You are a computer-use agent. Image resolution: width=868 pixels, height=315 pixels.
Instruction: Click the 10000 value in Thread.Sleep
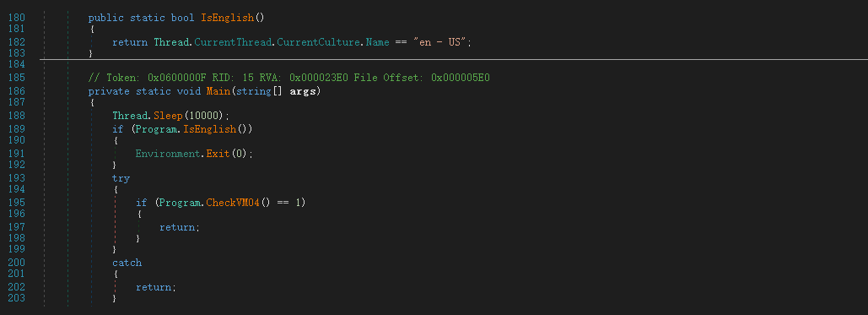pyautogui.click(x=204, y=116)
